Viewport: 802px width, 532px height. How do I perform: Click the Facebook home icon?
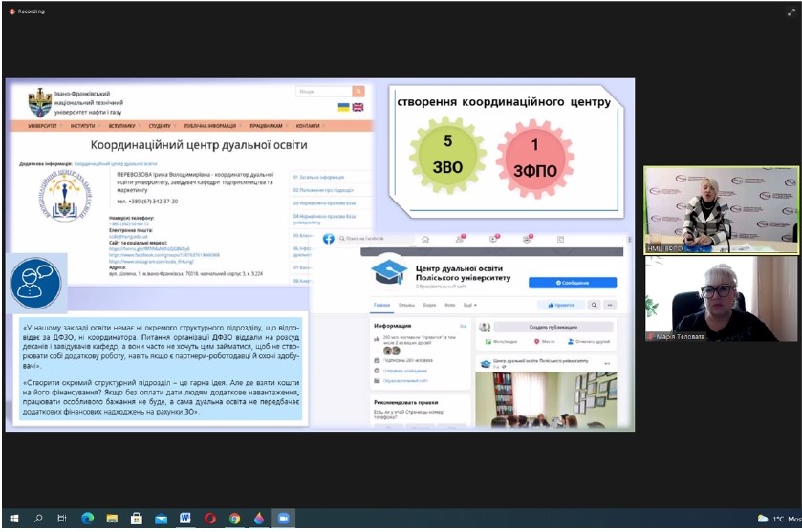click(x=425, y=239)
